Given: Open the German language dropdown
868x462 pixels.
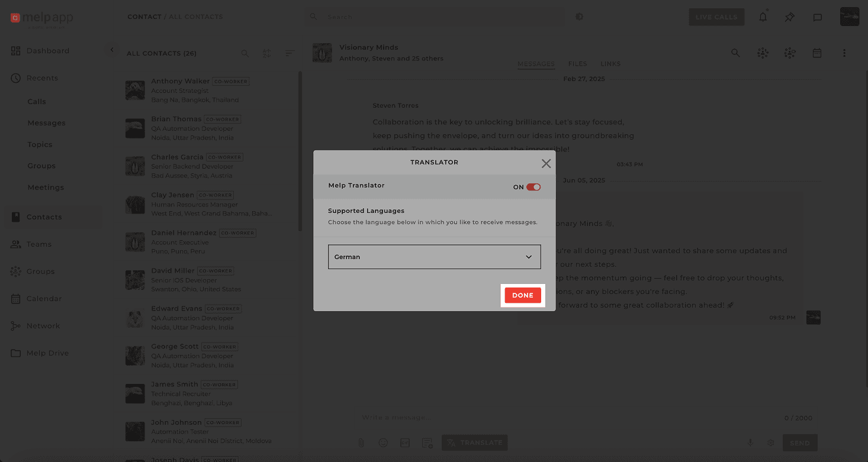Looking at the screenshot, I should (434, 257).
